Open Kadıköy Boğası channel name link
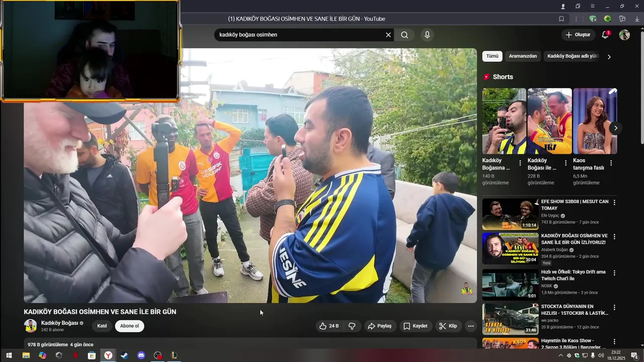 coord(59,323)
